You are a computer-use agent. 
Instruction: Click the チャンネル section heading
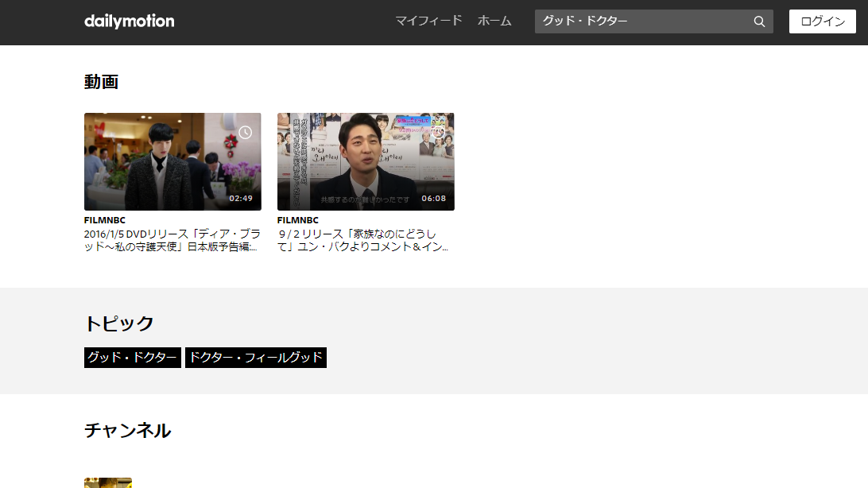[x=127, y=430]
